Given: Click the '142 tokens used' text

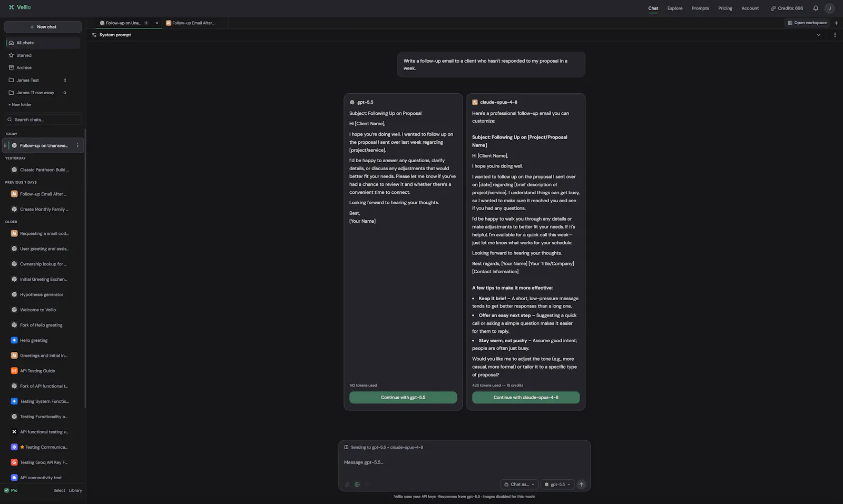Looking at the screenshot, I should coord(363,386).
